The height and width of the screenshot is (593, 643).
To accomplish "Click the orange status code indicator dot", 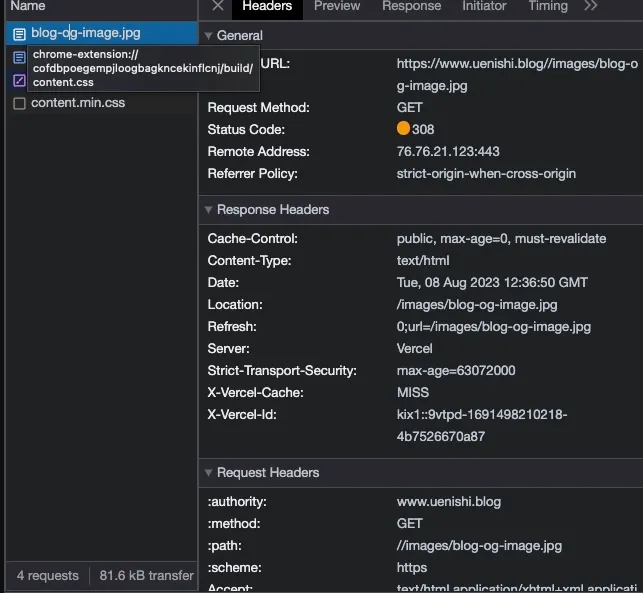I will click(403, 129).
